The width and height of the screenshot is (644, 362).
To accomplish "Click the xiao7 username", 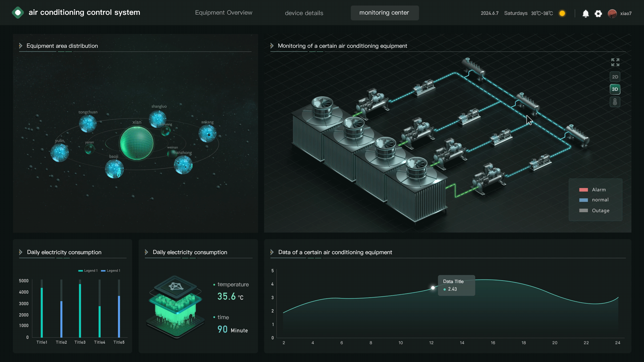I will coord(626,14).
